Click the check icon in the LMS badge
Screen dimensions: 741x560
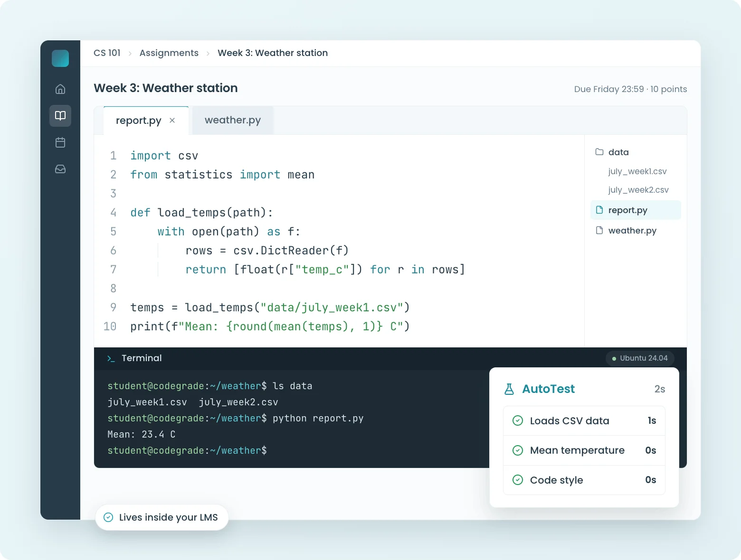point(108,517)
